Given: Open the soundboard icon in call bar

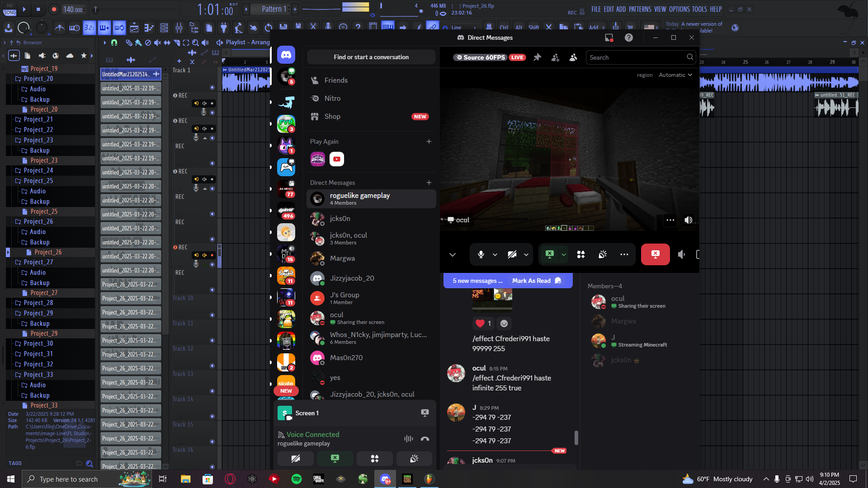Looking at the screenshot, I should tap(603, 254).
